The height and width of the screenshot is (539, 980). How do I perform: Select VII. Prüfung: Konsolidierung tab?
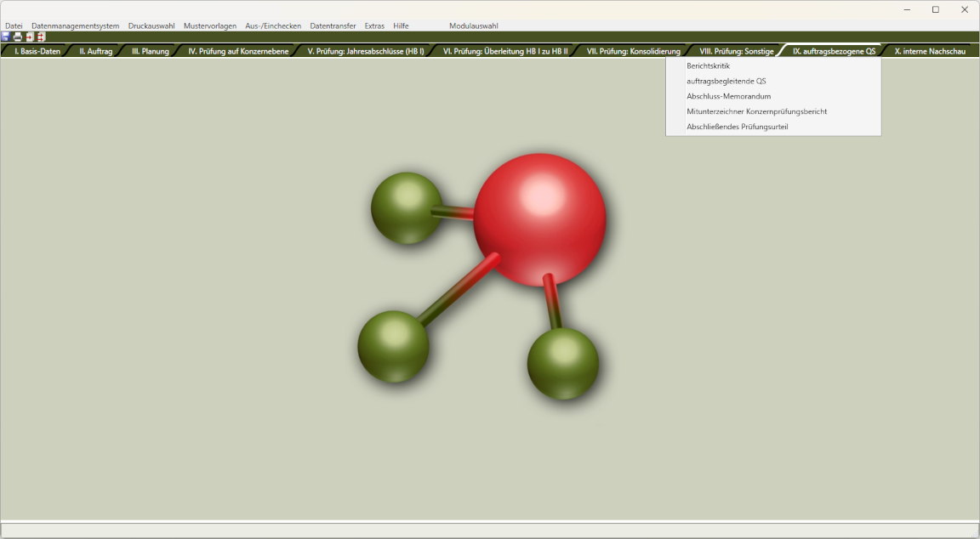pyautogui.click(x=633, y=51)
